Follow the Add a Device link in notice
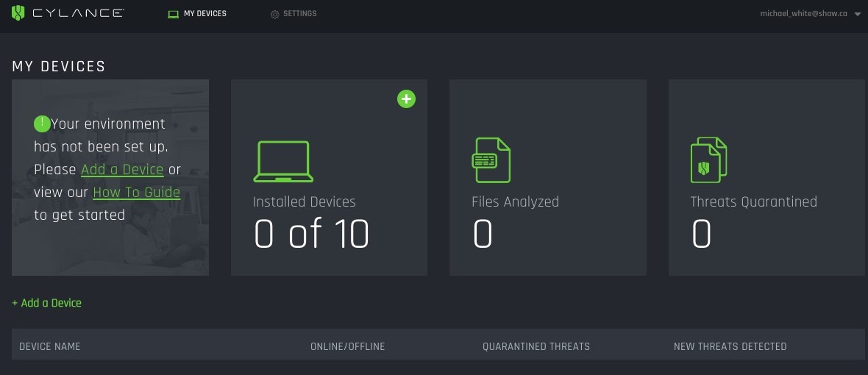The width and height of the screenshot is (868, 375). coord(122,169)
